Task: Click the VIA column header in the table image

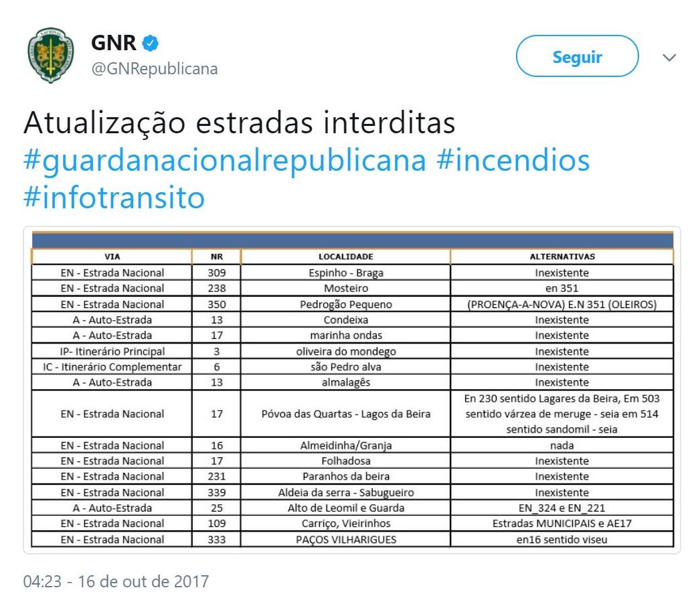Action: coord(112,256)
